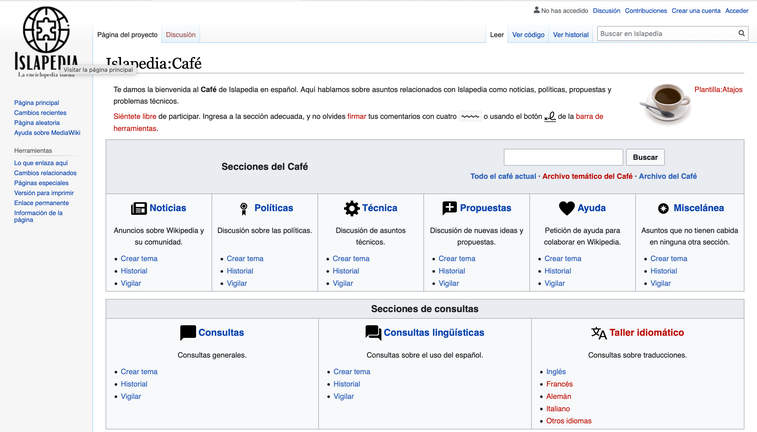
Task: Open the Archivo temático del Café link
Action: pos(587,176)
